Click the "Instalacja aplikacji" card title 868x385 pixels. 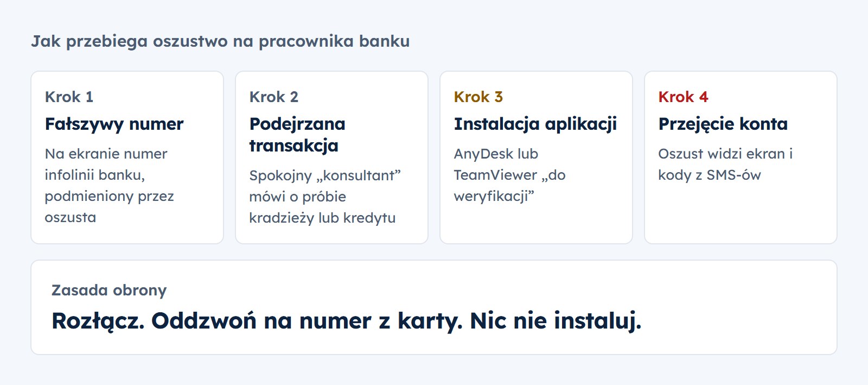(535, 124)
